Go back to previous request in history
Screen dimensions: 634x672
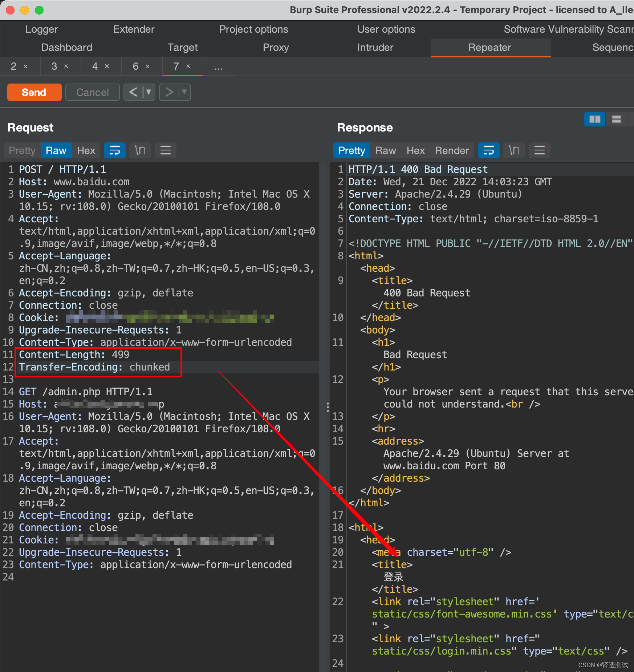(133, 92)
